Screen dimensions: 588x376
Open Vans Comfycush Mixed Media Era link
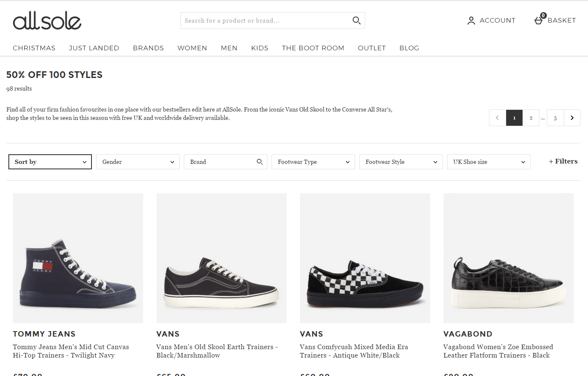coord(354,351)
